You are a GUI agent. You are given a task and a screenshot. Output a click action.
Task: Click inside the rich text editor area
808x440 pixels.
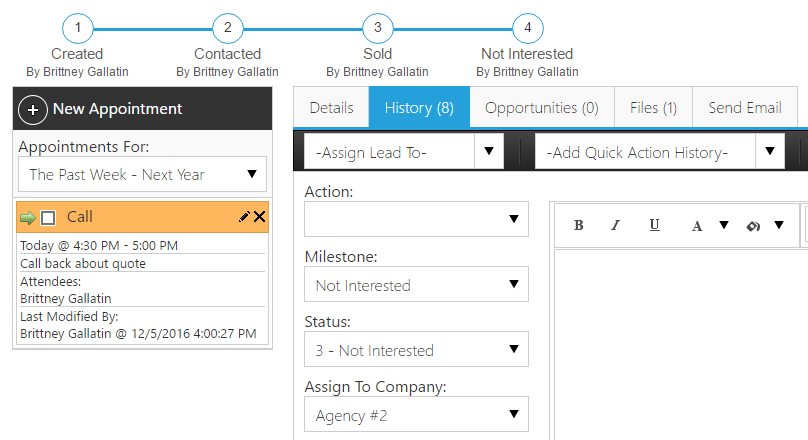click(680, 340)
